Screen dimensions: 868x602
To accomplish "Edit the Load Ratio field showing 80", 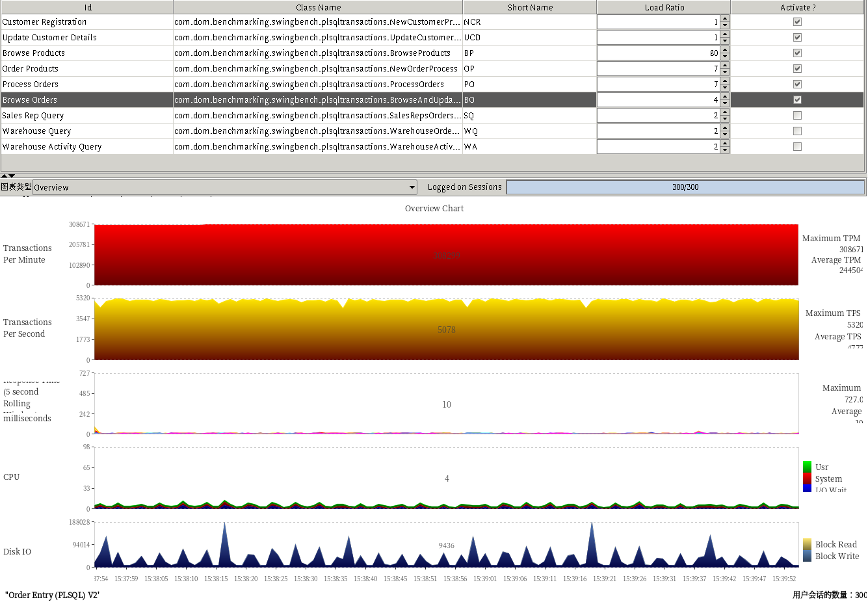I will click(x=658, y=53).
